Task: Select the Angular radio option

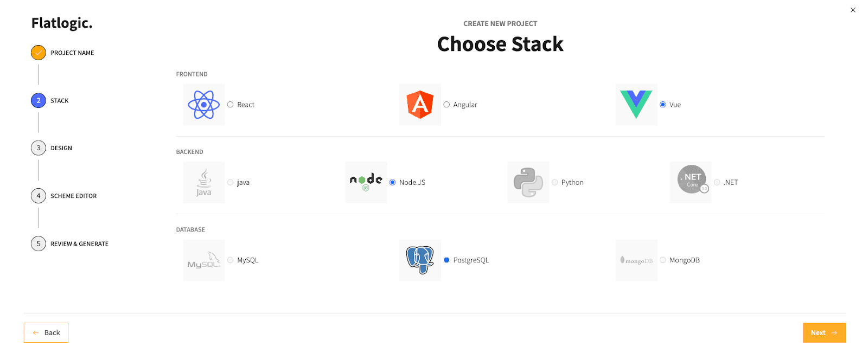Action: click(x=446, y=105)
